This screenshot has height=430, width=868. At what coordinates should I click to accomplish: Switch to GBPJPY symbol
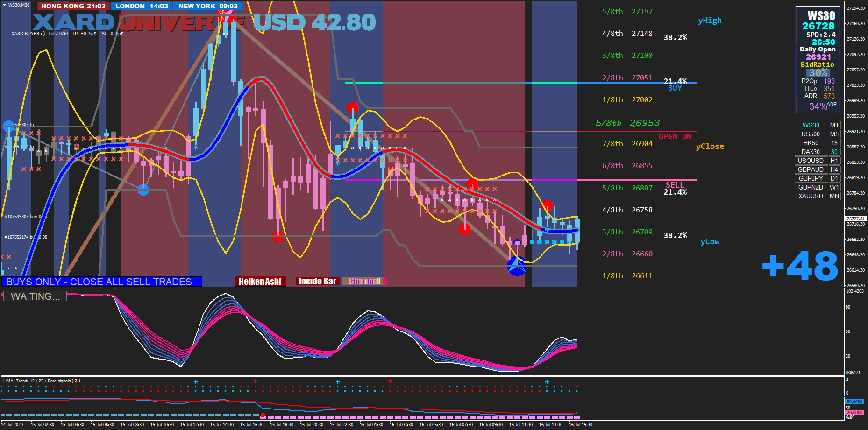(811, 178)
